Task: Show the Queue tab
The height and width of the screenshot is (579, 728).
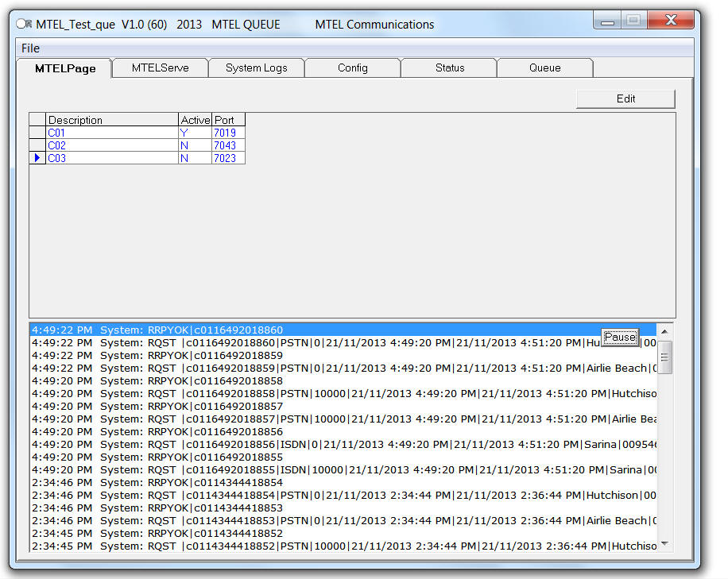Action: (544, 68)
